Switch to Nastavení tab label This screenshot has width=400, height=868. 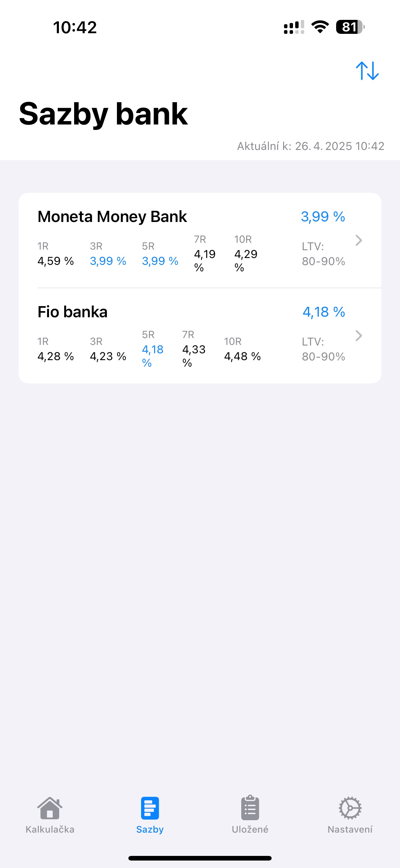tap(350, 829)
